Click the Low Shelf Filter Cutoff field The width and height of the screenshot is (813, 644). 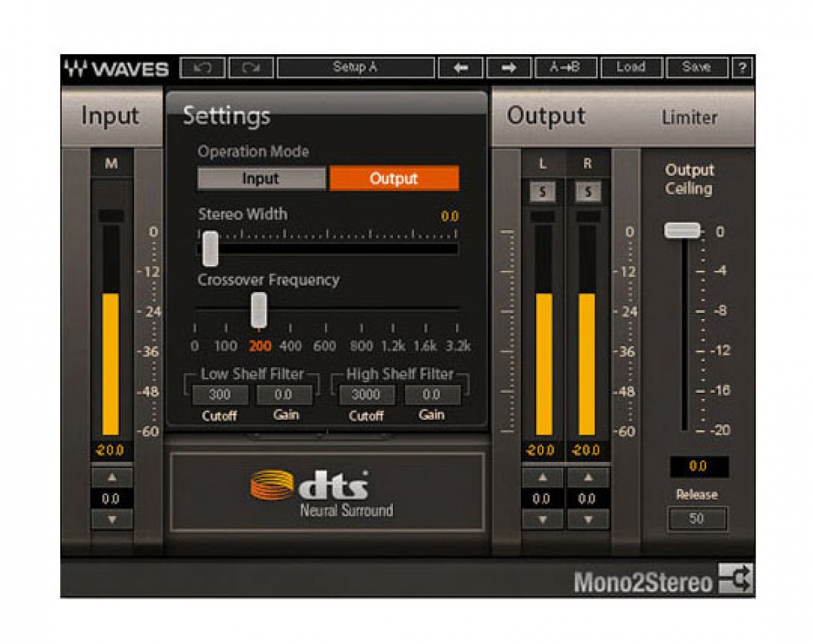tap(220, 395)
